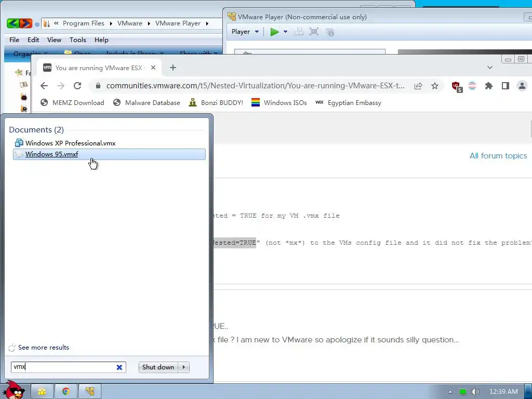
Task: Bookmark this page with the star icon
Action: 435,86
